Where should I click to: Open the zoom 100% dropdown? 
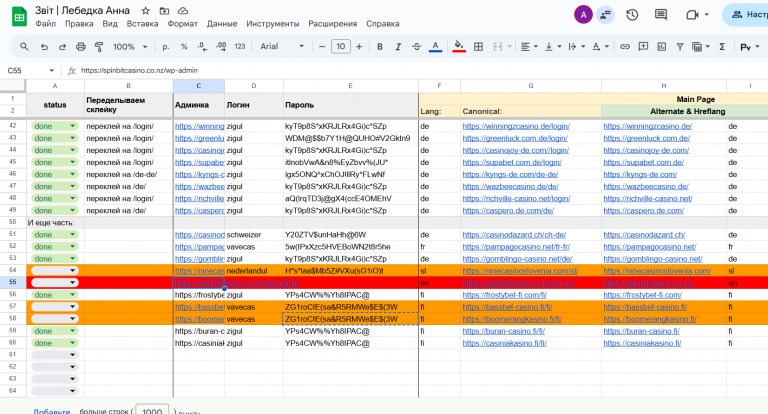click(x=130, y=46)
